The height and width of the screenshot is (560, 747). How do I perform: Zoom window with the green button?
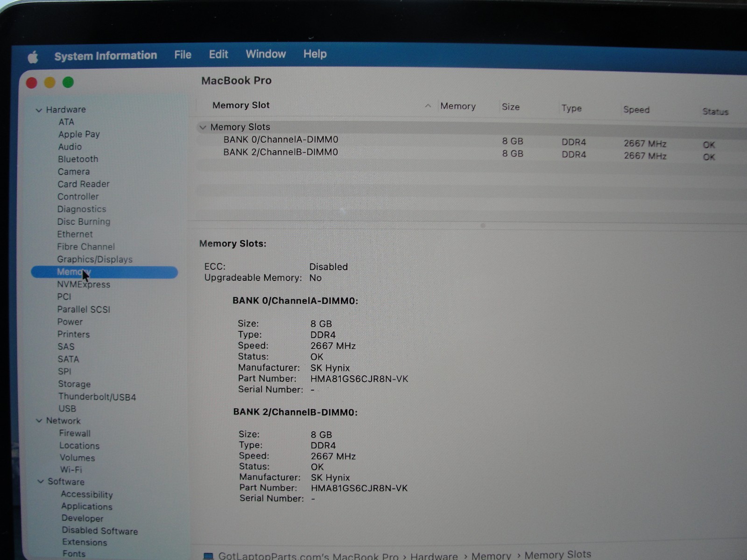click(x=68, y=82)
